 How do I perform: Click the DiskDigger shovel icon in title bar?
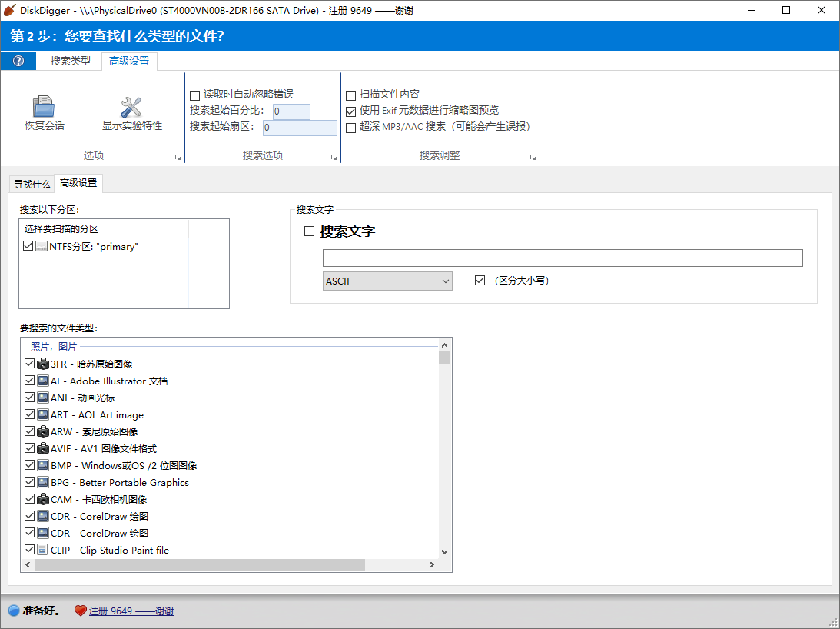tap(11, 10)
